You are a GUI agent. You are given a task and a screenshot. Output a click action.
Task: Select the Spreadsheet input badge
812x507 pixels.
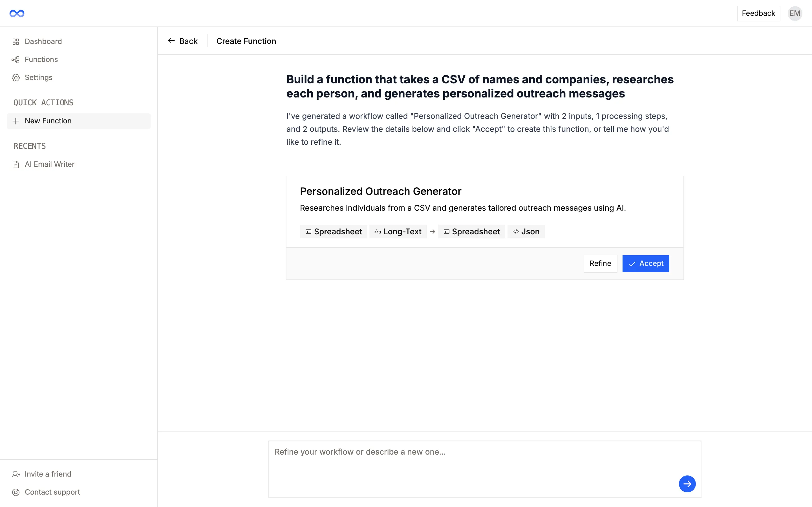[333, 231]
